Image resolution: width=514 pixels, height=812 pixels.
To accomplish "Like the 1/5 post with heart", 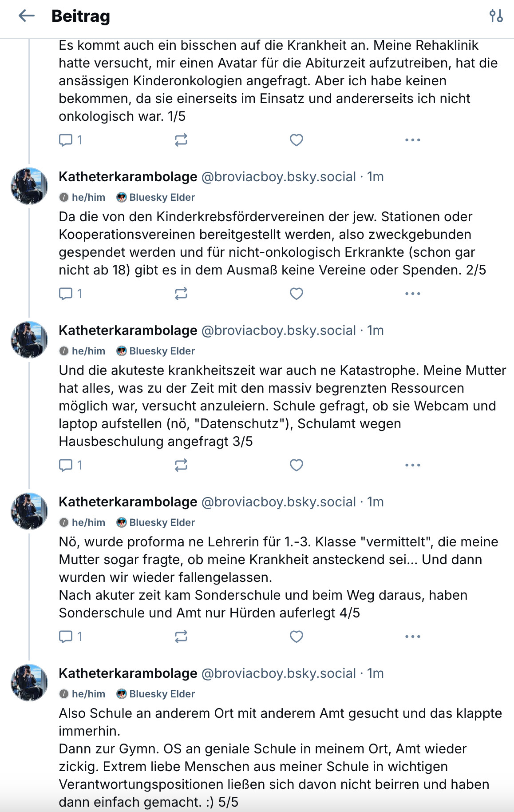I will point(296,140).
